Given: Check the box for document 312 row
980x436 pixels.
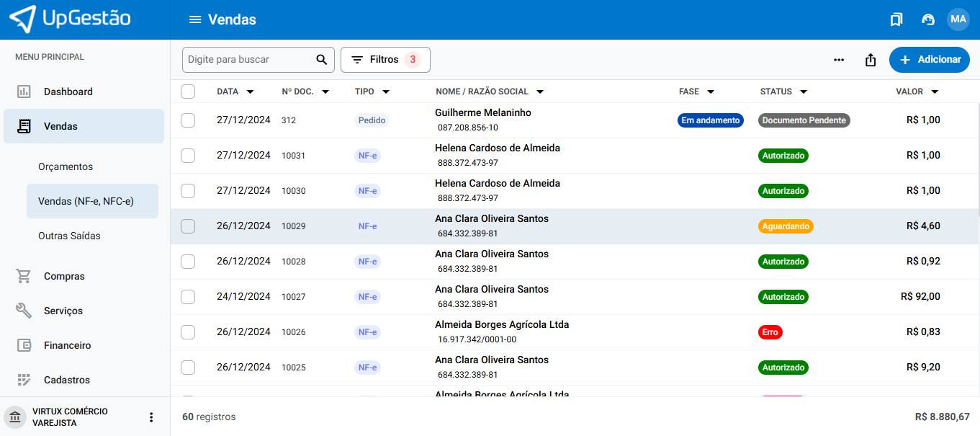Looking at the screenshot, I should click(x=188, y=120).
